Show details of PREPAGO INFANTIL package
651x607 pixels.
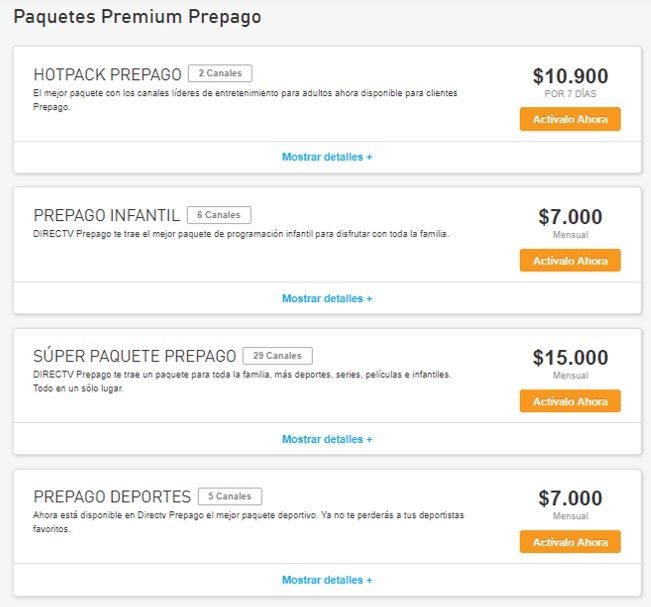pyautogui.click(x=327, y=298)
